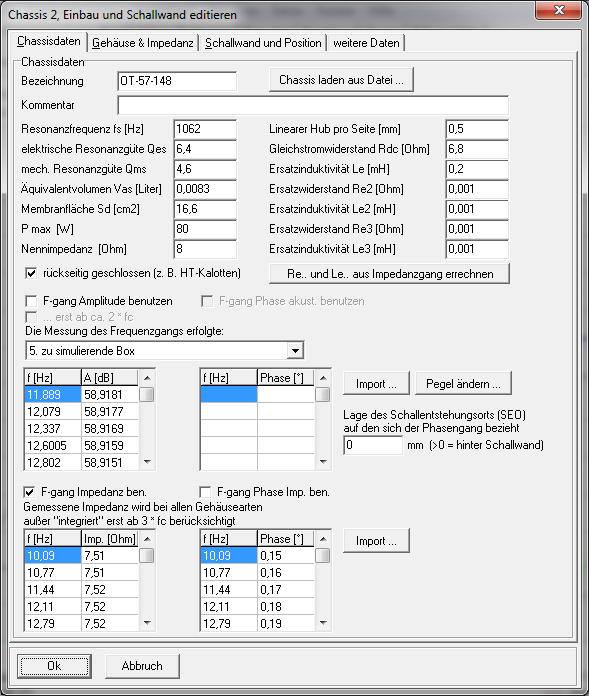Select highlighted frequency cell 11,889

point(53,395)
